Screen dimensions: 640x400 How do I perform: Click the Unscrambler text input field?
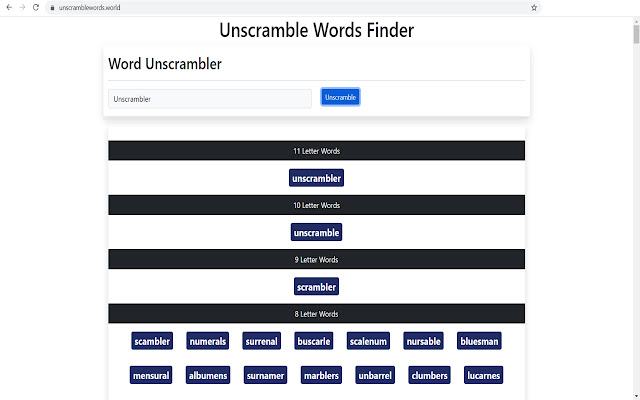[210, 99]
